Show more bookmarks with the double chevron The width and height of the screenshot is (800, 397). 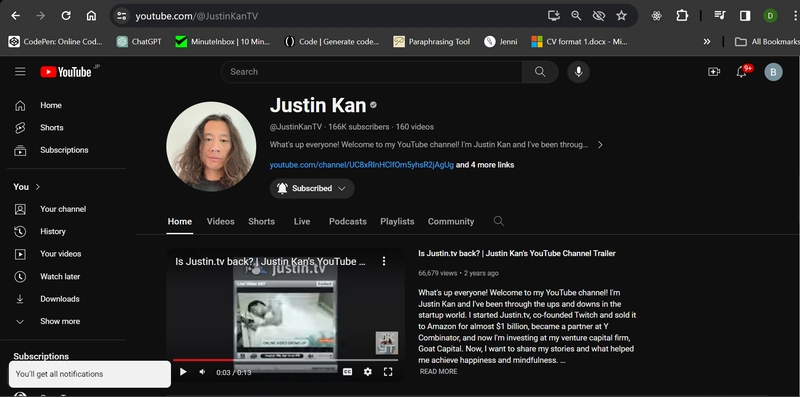click(x=707, y=42)
